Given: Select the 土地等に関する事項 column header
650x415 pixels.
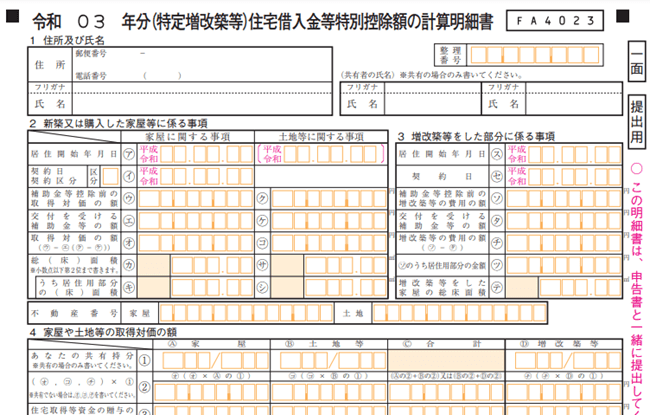Looking at the screenshot, I should tap(321, 137).
